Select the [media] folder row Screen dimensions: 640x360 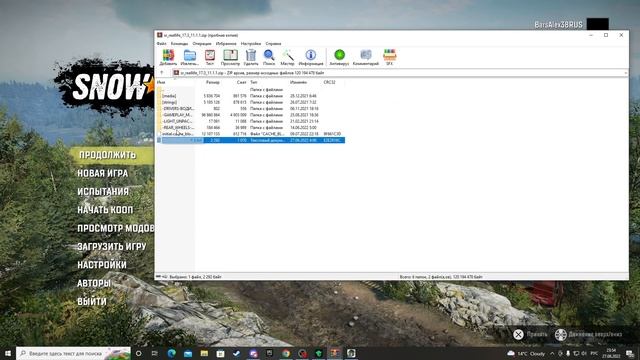click(251, 96)
